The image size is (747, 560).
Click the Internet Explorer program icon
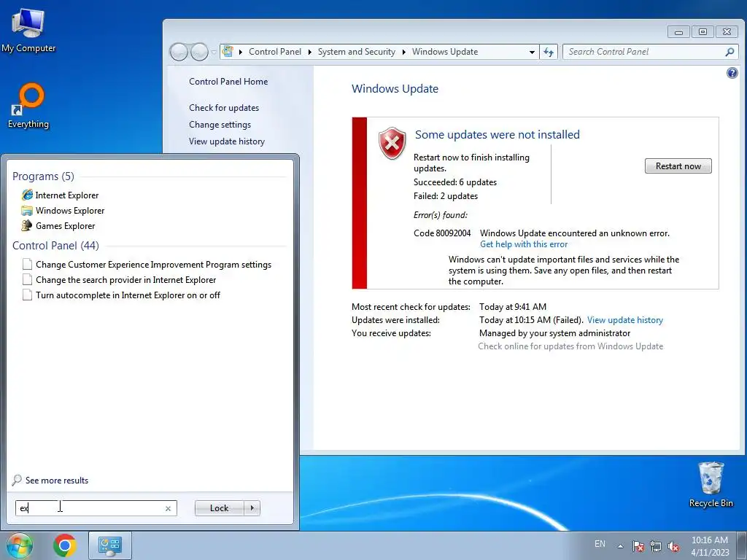pyautogui.click(x=27, y=195)
